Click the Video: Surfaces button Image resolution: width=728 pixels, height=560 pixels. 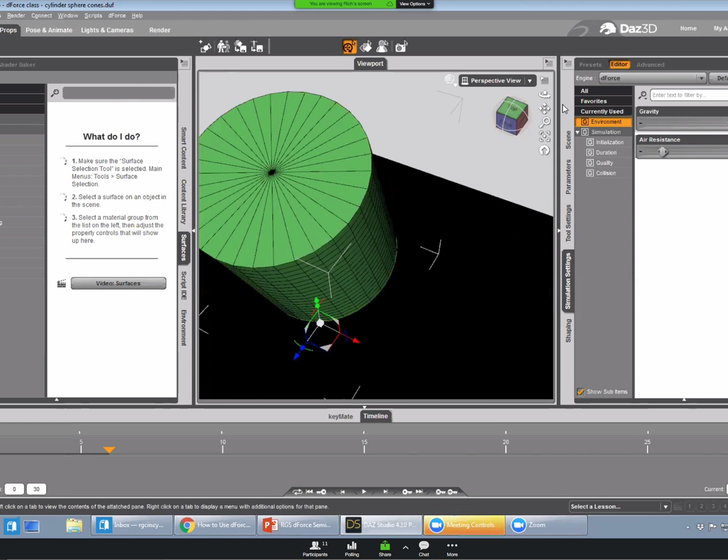pos(118,283)
